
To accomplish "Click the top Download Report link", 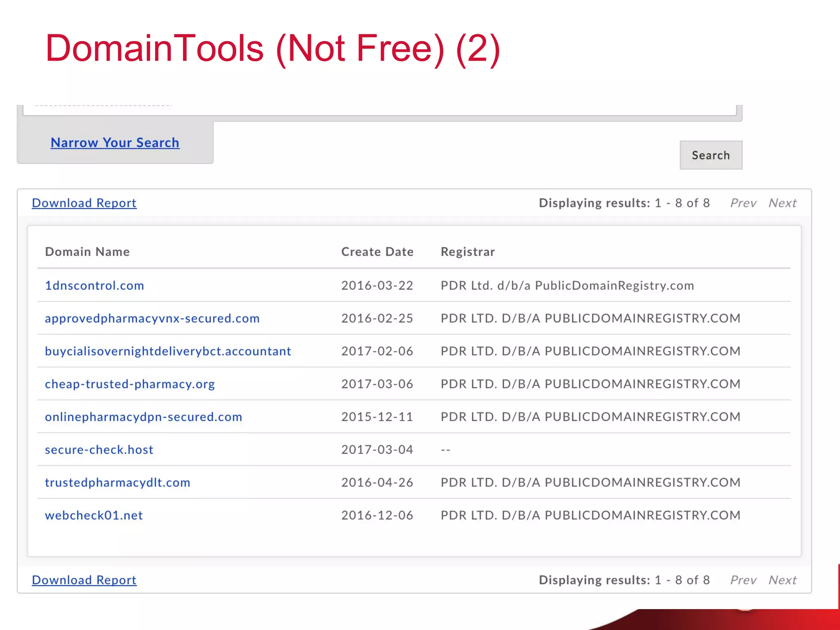I will point(84,203).
